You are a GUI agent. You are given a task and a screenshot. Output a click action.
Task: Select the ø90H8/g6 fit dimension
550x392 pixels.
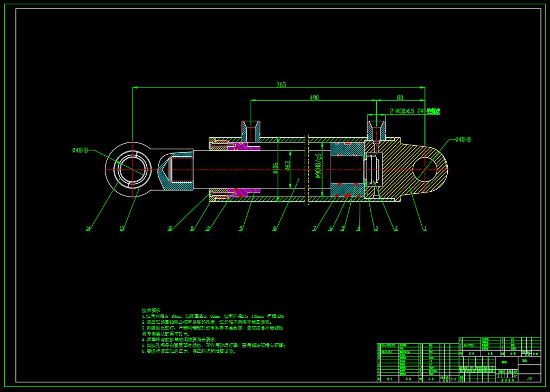click(318, 166)
